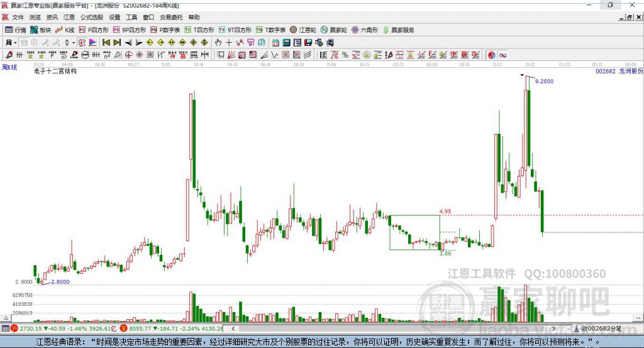Click the n² squared tool icon
This screenshot has height=348, width=644.
106,55
